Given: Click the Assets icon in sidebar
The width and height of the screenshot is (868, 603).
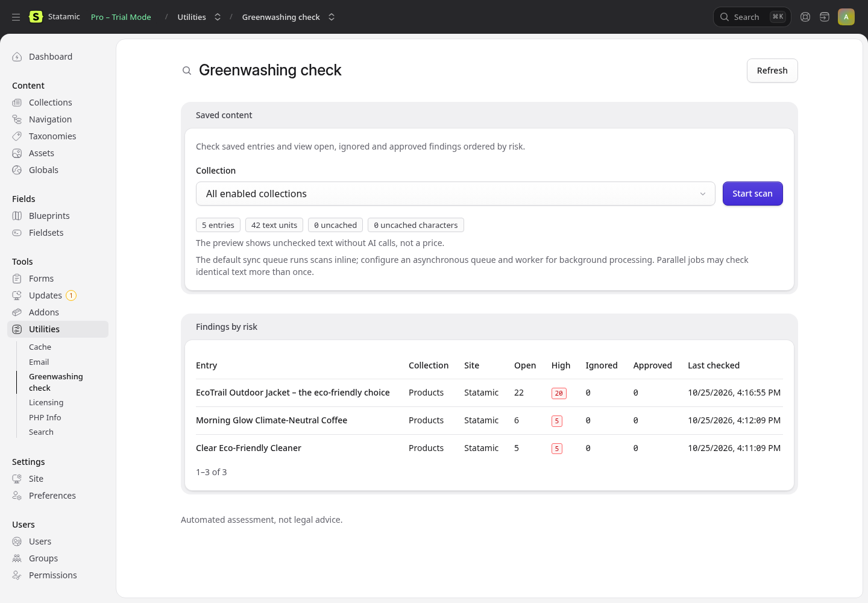Looking at the screenshot, I should [17, 153].
